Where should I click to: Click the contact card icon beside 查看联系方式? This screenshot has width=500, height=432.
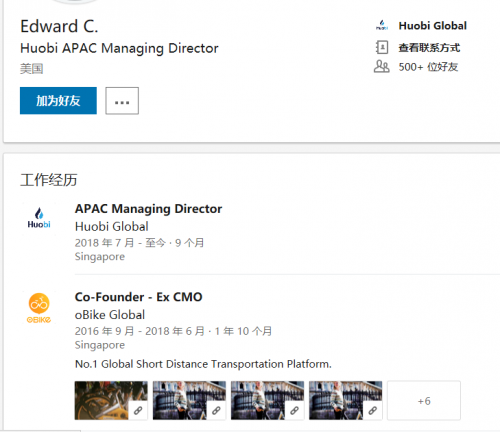pos(382,47)
